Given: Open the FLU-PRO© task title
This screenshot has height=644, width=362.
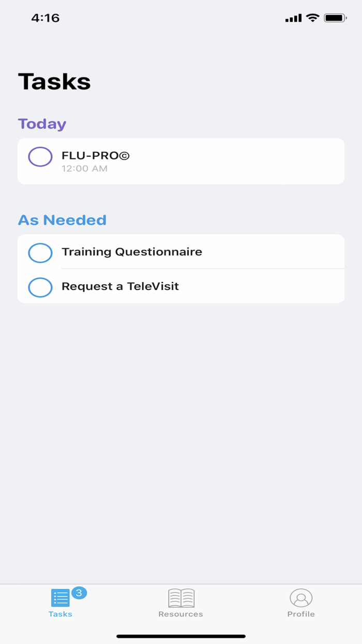Looking at the screenshot, I should tap(96, 155).
